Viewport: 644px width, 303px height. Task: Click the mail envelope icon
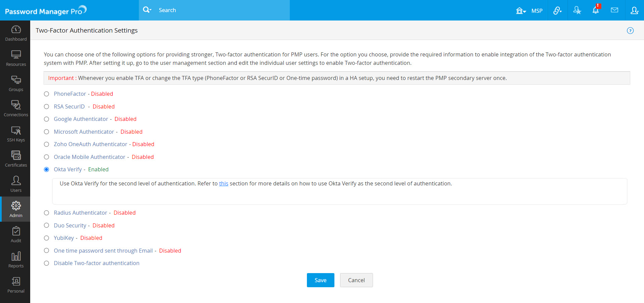pyautogui.click(x=614, y=10)
